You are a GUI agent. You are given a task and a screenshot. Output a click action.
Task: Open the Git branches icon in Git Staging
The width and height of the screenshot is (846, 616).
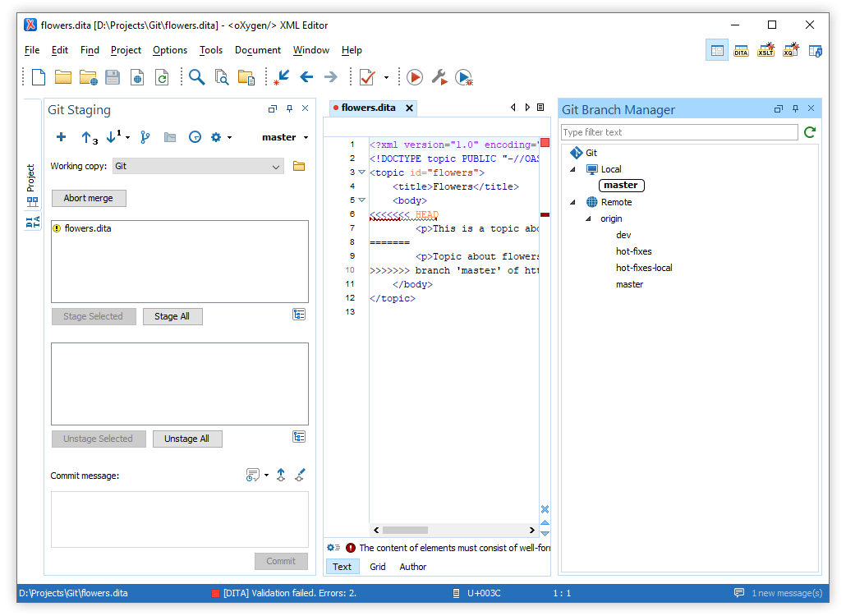[x=145, y=137]
